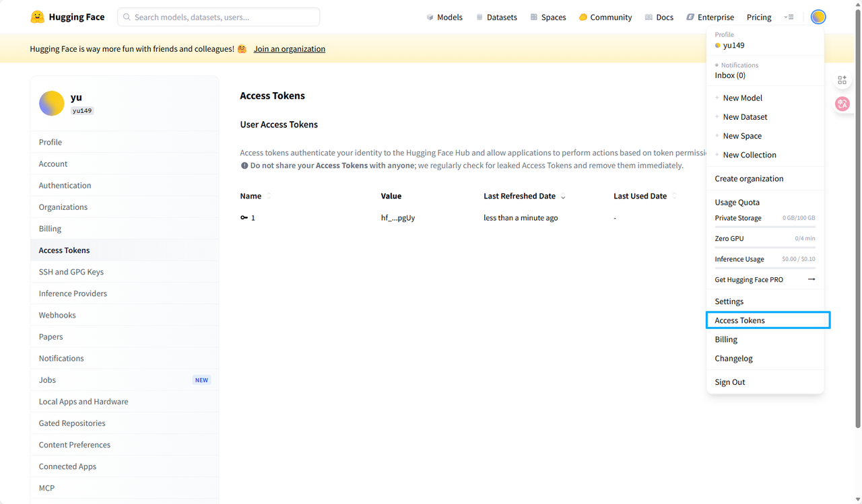This screenshot has width=862, height=504.
Task: Sign Out from dropdown menu
Action: click(x=765, y=382)
